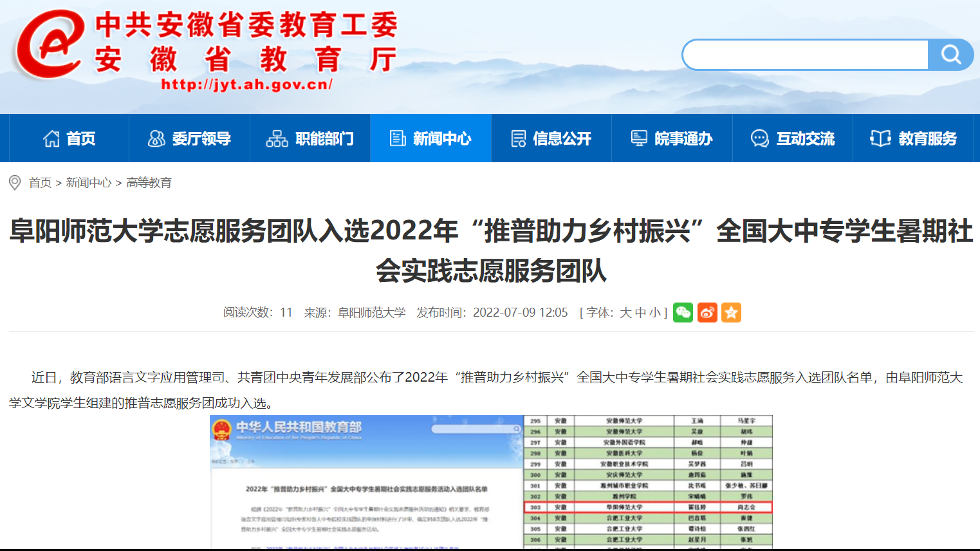This screenshot has width=980, height=551.
Task: Set font size to 大 (large)
Action: (625, 313)
